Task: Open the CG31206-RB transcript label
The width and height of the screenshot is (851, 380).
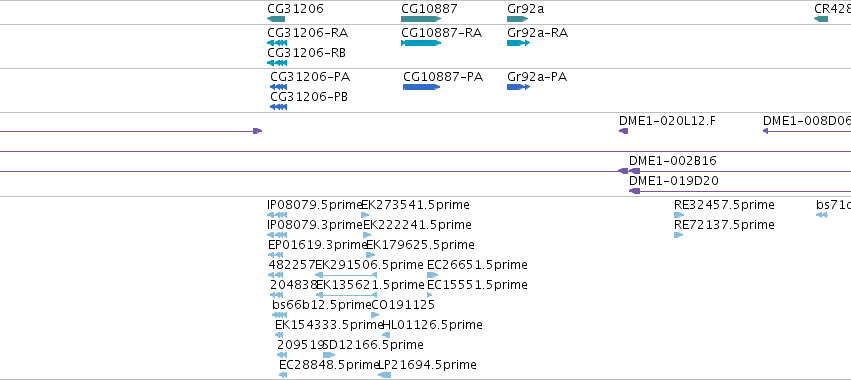Action: (x=307, y=53)
